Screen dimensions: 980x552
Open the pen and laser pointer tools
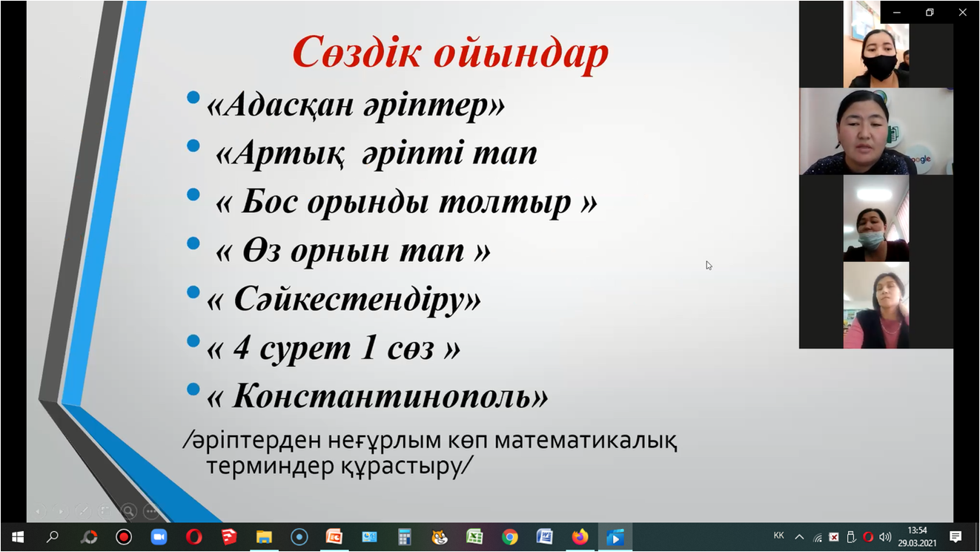[84, 510]
